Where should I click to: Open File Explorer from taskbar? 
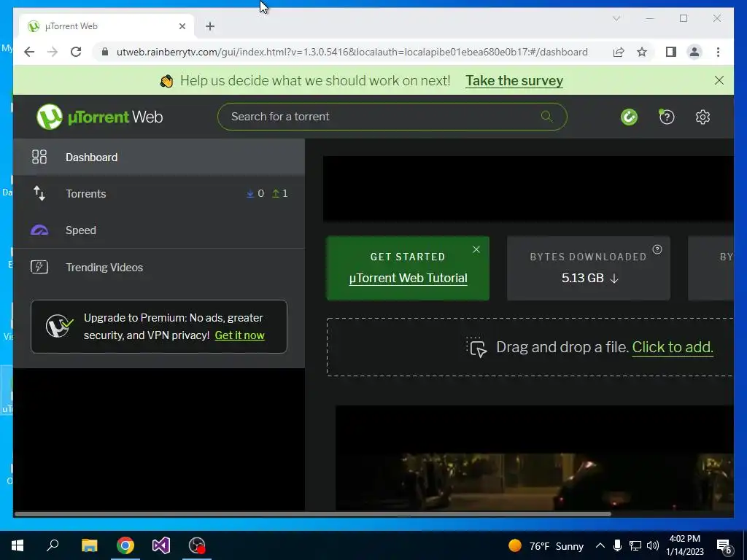(89, 545)
